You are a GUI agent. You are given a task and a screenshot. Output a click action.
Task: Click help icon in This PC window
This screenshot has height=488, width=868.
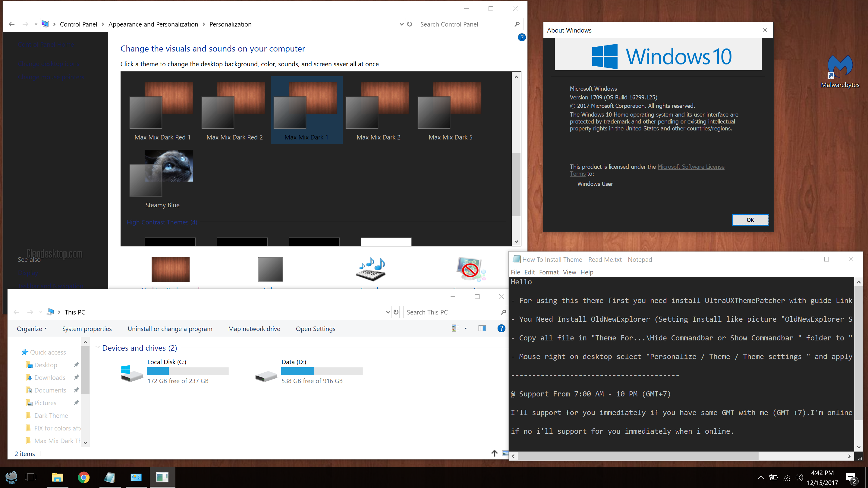(501, 328)
